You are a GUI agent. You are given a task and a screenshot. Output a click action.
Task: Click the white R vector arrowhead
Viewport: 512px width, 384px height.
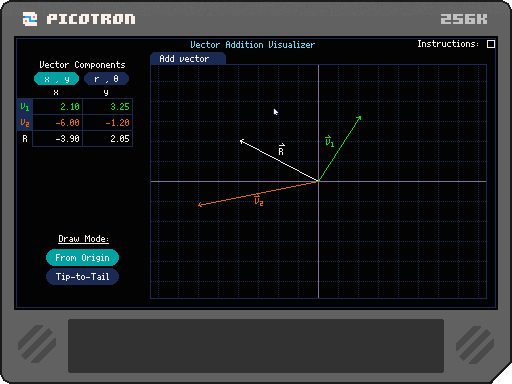pos(242,142)
